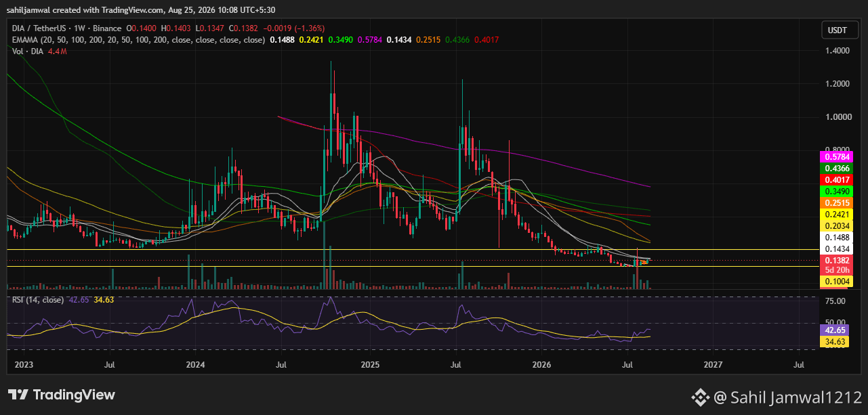Click the close value C0.1382 in the header
The image size is (868, 415).
[245, 28]
